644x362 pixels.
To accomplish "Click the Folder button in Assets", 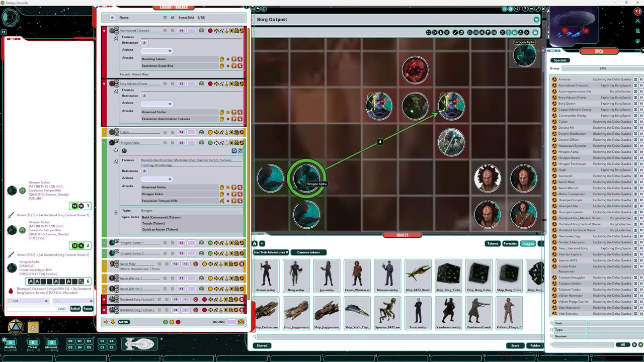I will point(535,345).
